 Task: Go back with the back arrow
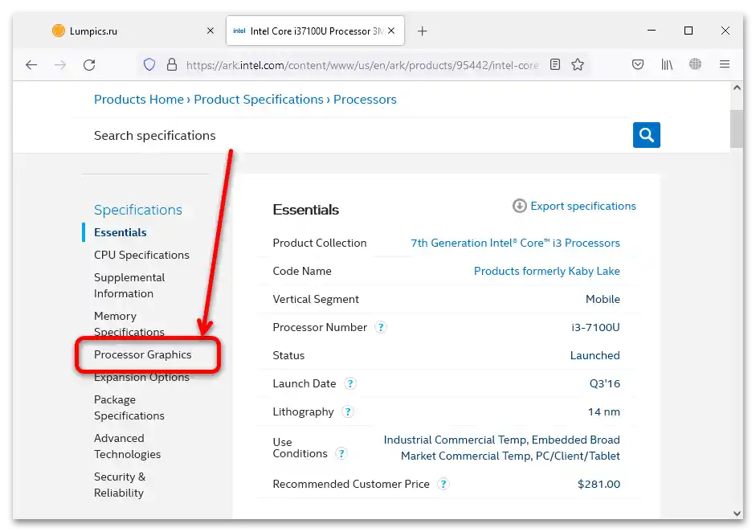tap(31, 65)
